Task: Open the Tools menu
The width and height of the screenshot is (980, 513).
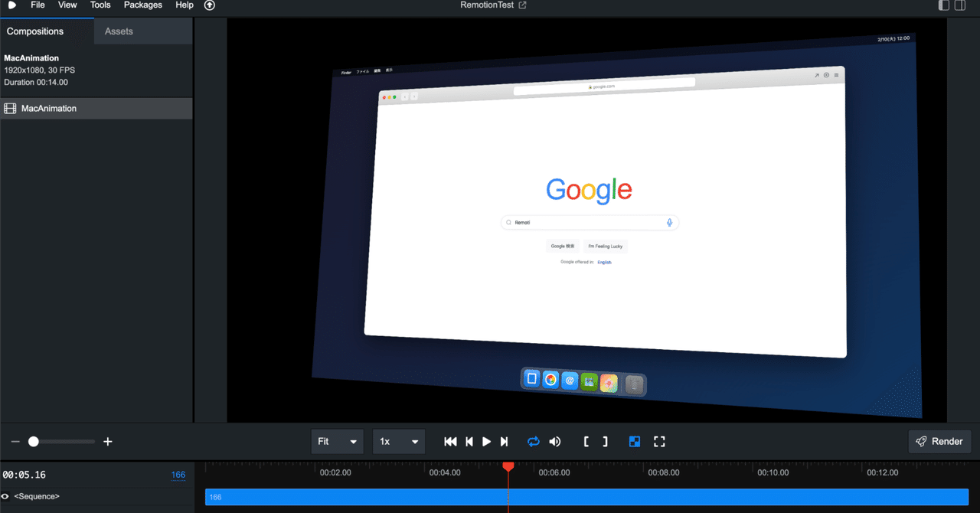Action: point(100,5)
